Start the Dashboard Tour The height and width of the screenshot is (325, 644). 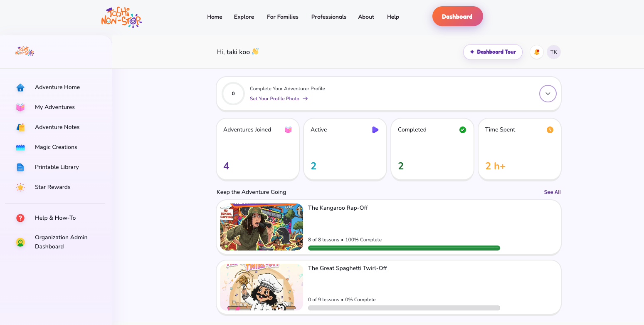493,52
